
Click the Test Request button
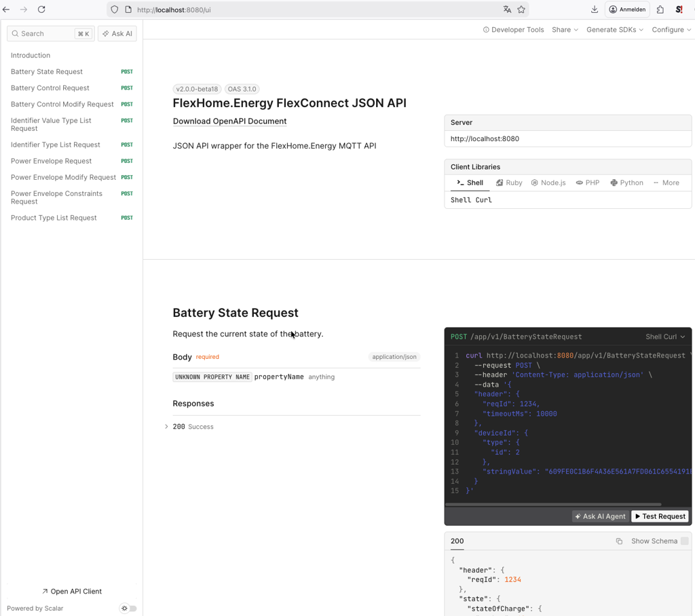[660, 516]
